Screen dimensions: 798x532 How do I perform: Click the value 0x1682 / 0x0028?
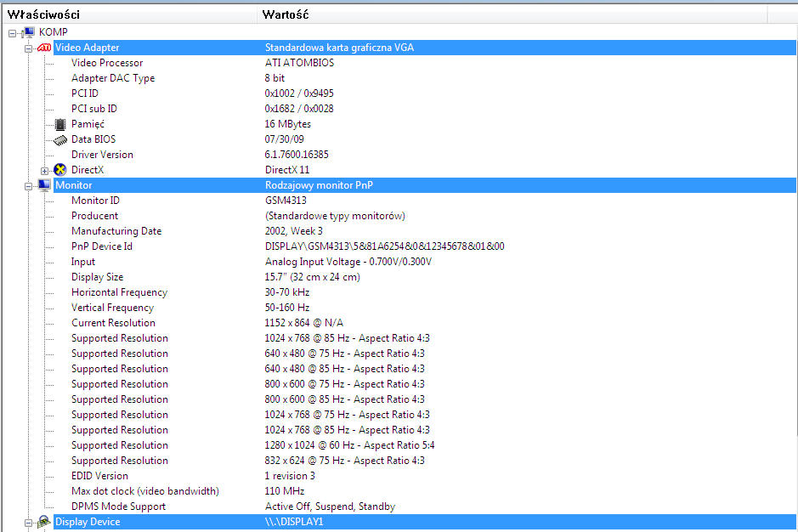pos(299,109)
